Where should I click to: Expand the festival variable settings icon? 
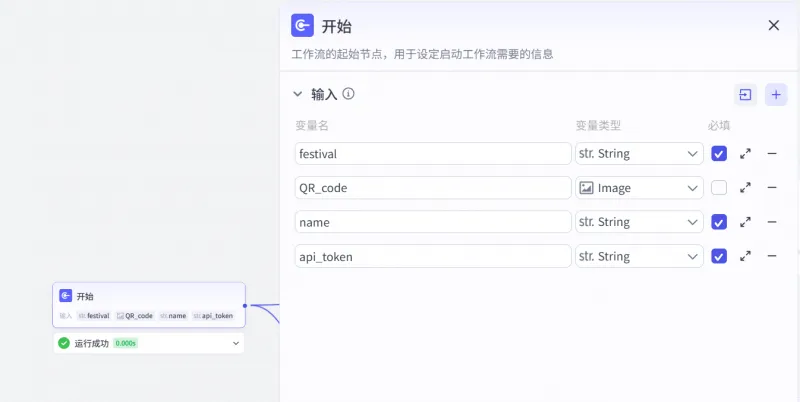pyautogui.click(x=745, y=154)
